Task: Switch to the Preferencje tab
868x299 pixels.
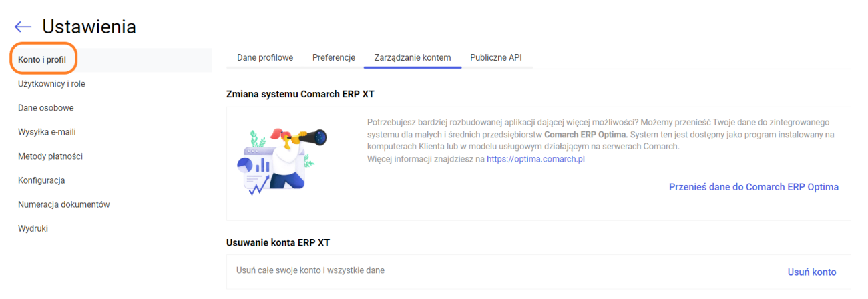Action: (334, 58)
